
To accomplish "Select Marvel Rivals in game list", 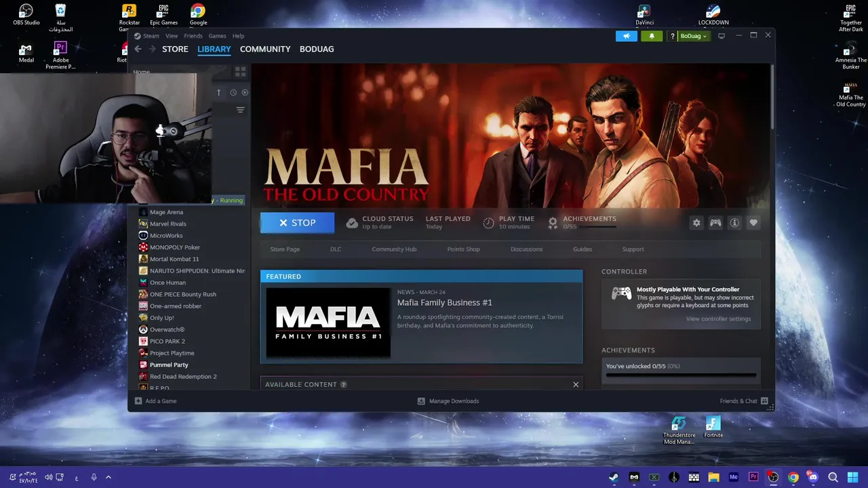I will coord(167,224).
